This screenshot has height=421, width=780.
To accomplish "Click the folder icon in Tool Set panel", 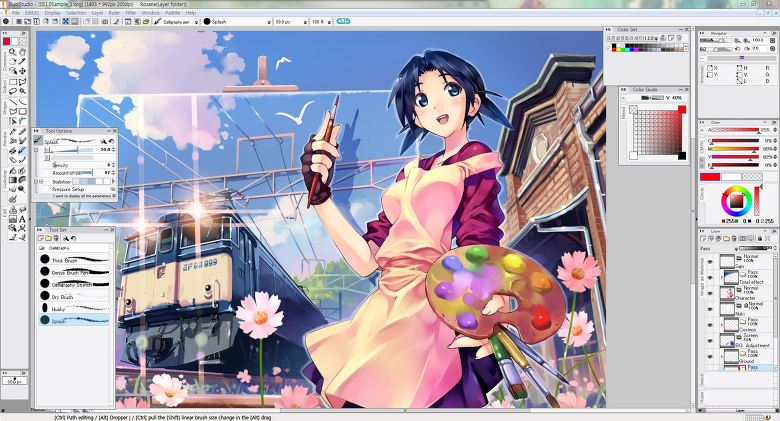I will 49,238.
